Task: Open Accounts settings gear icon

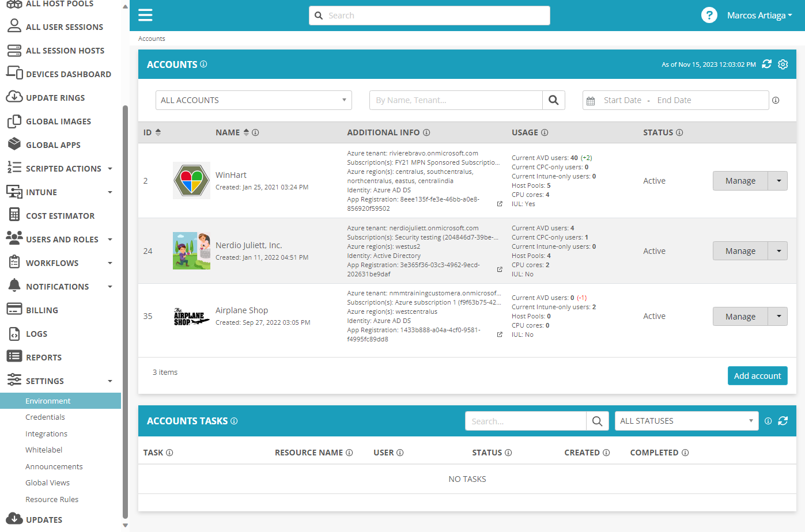Action: (783, 64)
